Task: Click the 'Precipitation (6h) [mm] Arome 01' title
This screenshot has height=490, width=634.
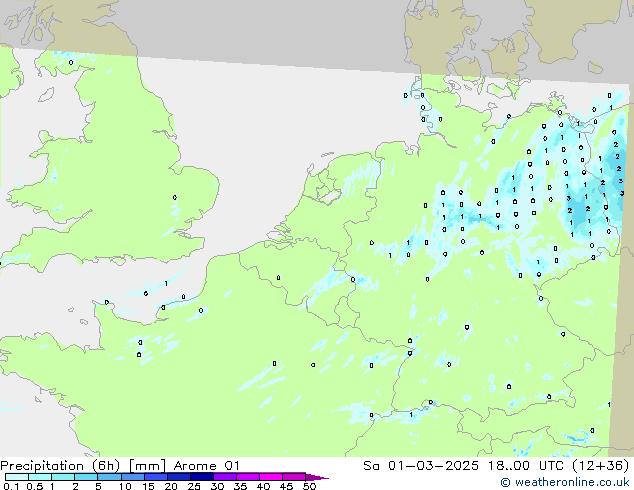Action: pos(120,466)
